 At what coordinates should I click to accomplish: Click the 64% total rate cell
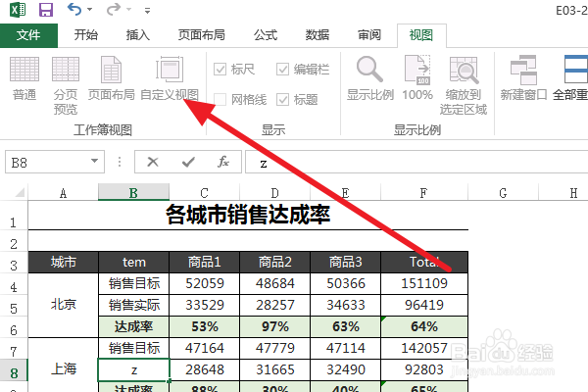(424, 326)
